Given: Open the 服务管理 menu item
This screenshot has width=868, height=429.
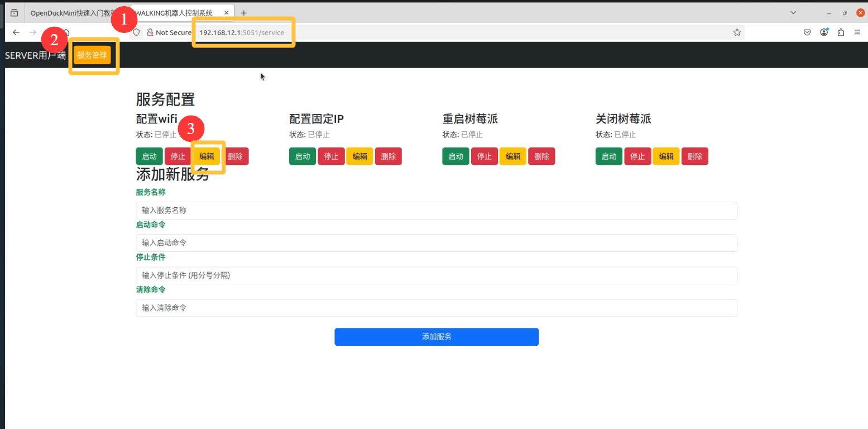Looking at the screenshot, I should click(x=92, y=55).
